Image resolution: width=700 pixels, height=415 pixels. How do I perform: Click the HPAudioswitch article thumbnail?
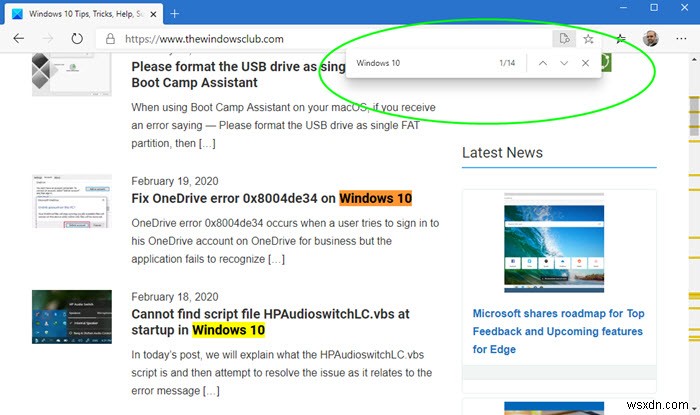[72, 317]
